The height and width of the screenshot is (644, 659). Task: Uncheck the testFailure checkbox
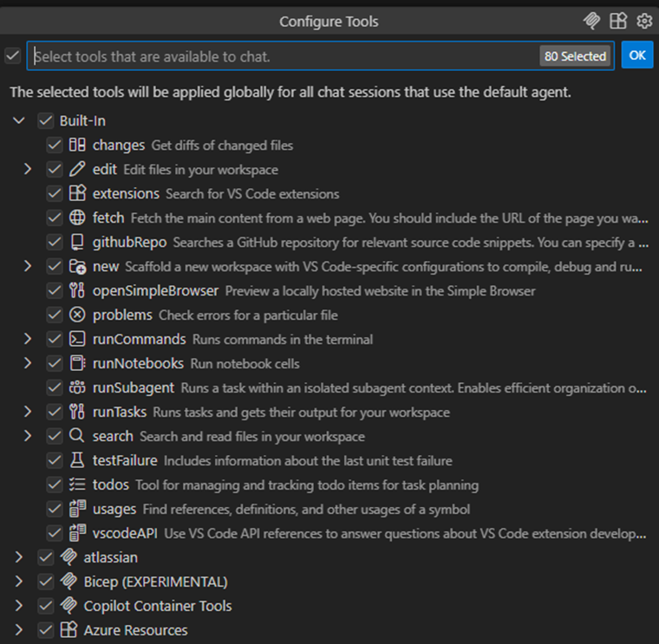click(55, 460)
